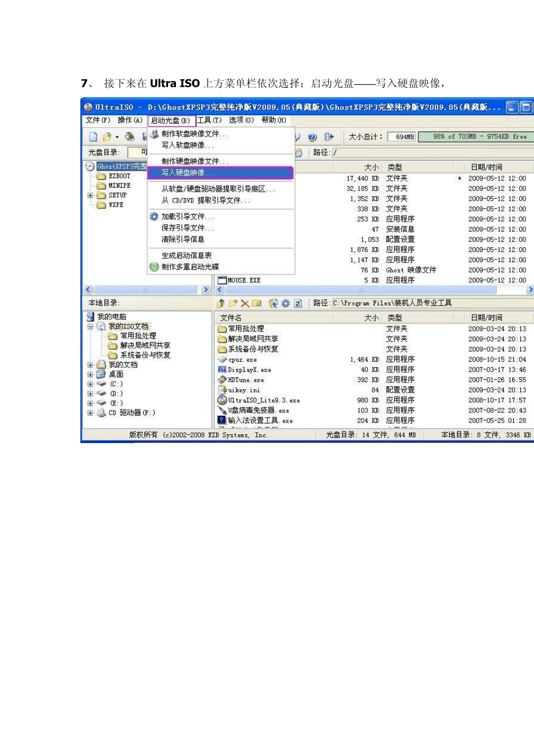Screen dimensions: 534x756
Task: Sort local files by 类型 column header
Action: click(419, 318)
